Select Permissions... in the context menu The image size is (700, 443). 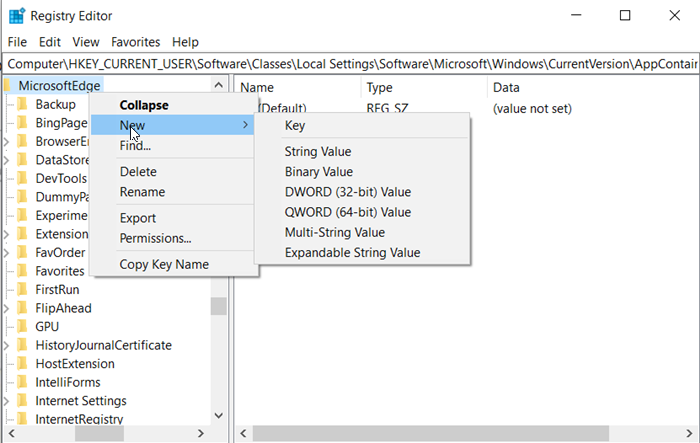pos(155,238)
